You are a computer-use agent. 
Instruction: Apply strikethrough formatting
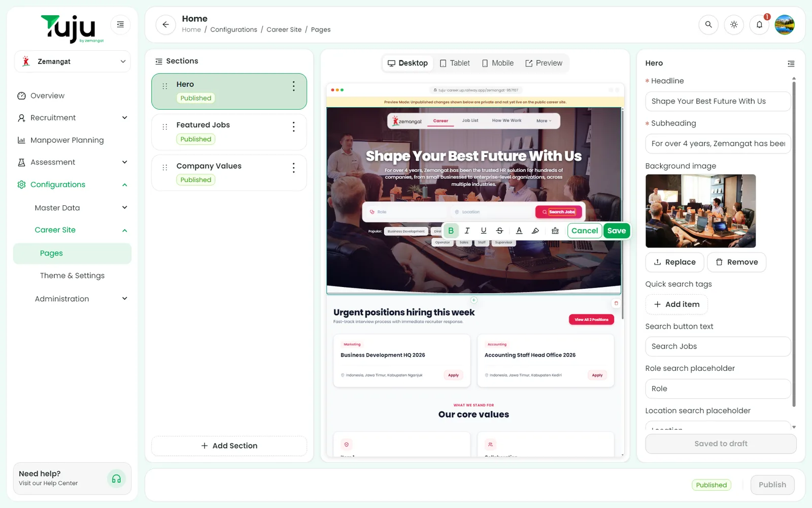(x=499, y=231)
